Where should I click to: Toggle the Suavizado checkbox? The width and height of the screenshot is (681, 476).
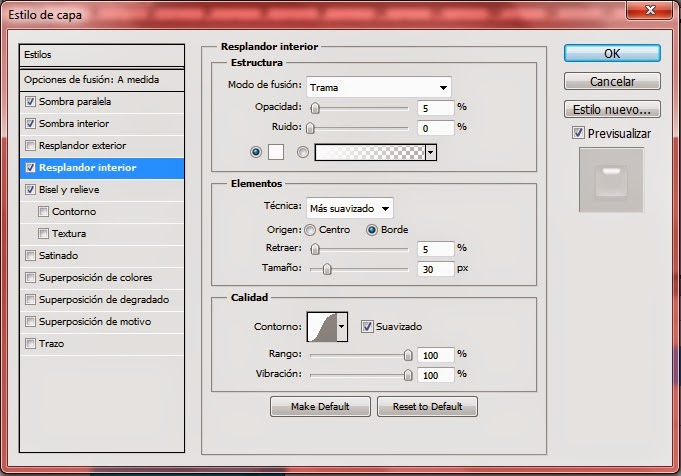[x=367, y=327]
